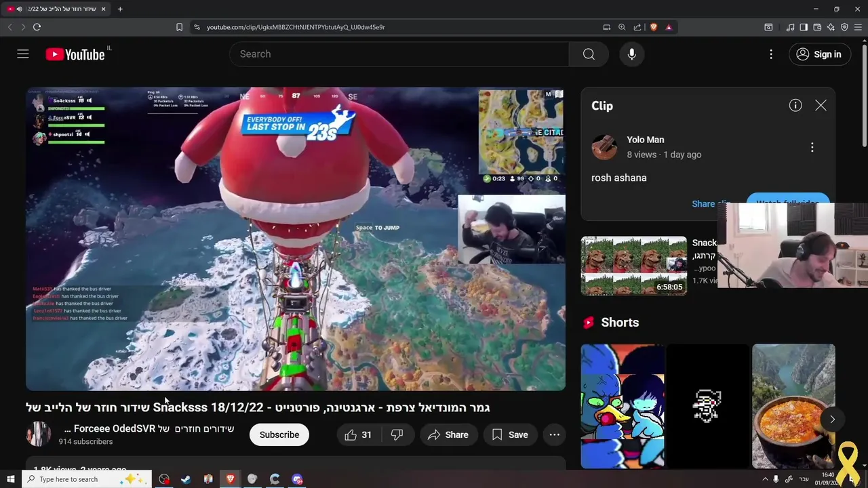Open the browser main hamburger menu
The image size is (868, 488).
tap(858, 27)
